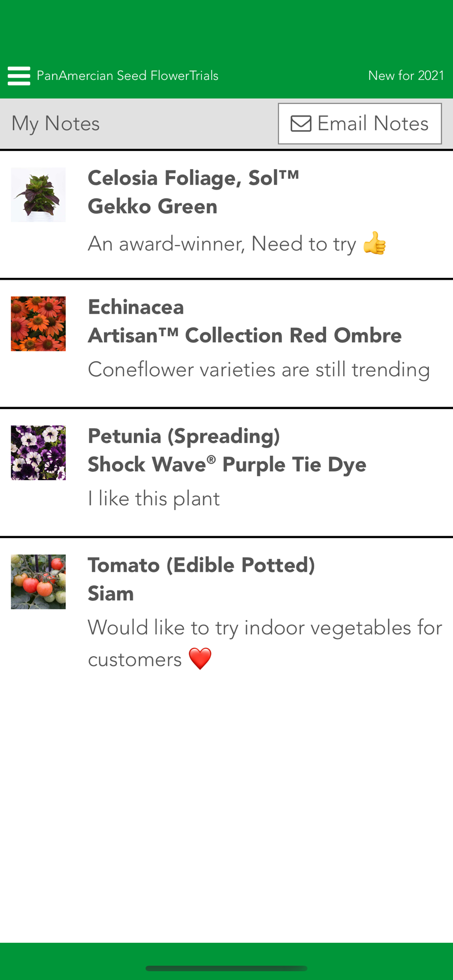Viewport: 453px width, 980px height.
Task: Open the Petunia Purple Tie Dye thumbnail
Action: pyautogui.click(x=38, y=452)
